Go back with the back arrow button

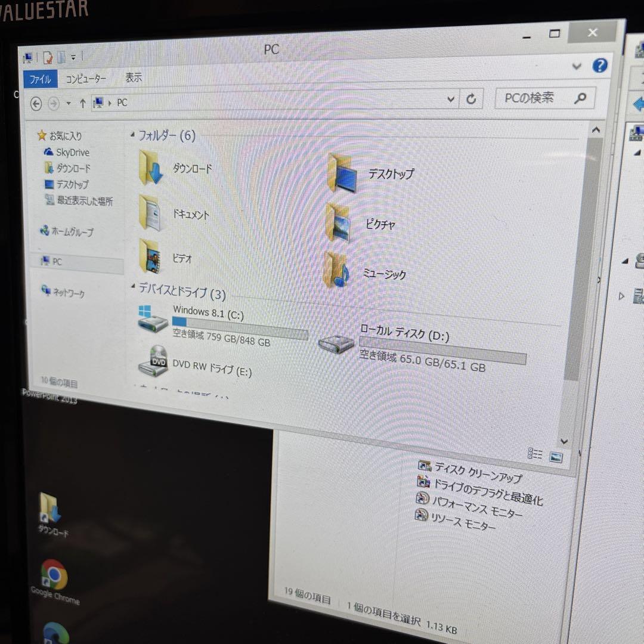pyautogui.click(x=36, y=104)
